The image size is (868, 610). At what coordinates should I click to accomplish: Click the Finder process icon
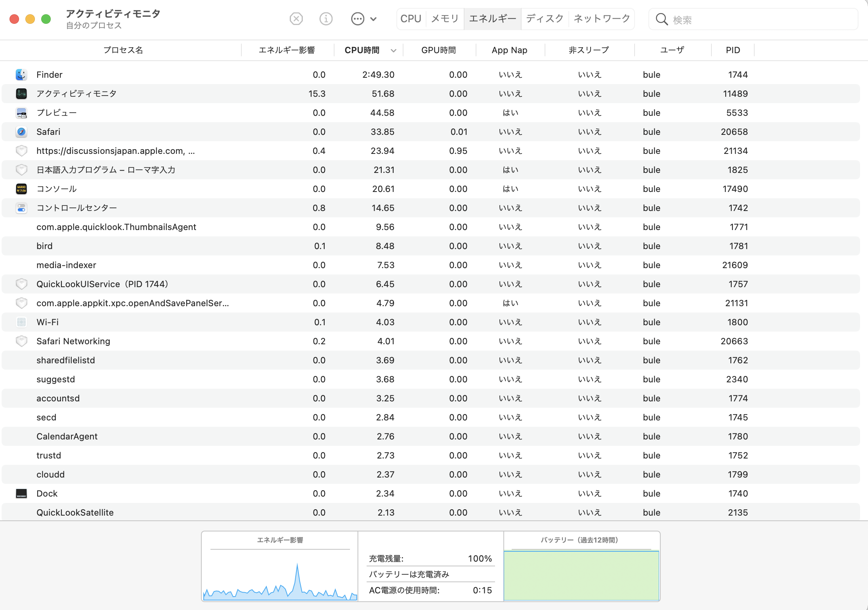[21, 75]
